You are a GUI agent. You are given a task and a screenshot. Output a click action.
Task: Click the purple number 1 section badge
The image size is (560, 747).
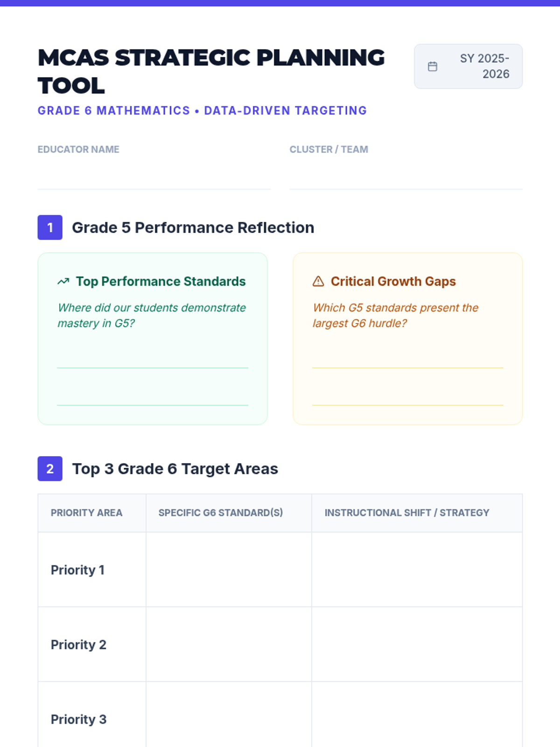click(x=50, y=227)
